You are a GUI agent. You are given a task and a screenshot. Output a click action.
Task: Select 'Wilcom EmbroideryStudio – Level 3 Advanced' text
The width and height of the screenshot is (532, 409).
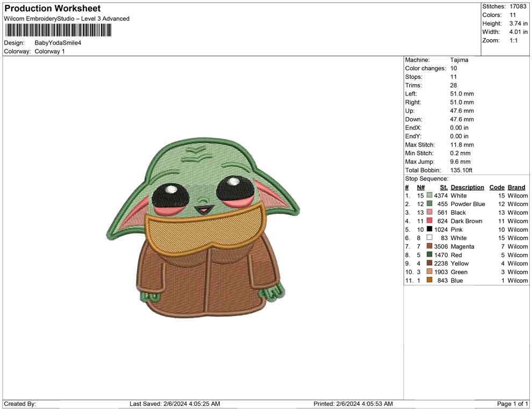pos(67,19)
